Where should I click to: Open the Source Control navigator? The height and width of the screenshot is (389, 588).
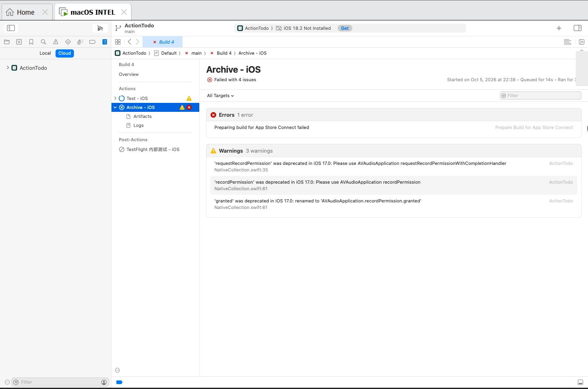click(x=19, y=42)
